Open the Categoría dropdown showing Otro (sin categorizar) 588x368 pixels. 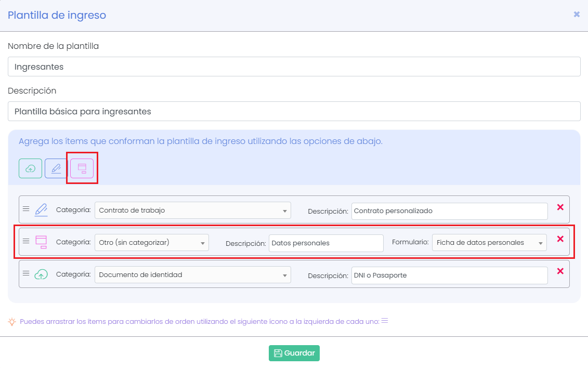point(151,242)
